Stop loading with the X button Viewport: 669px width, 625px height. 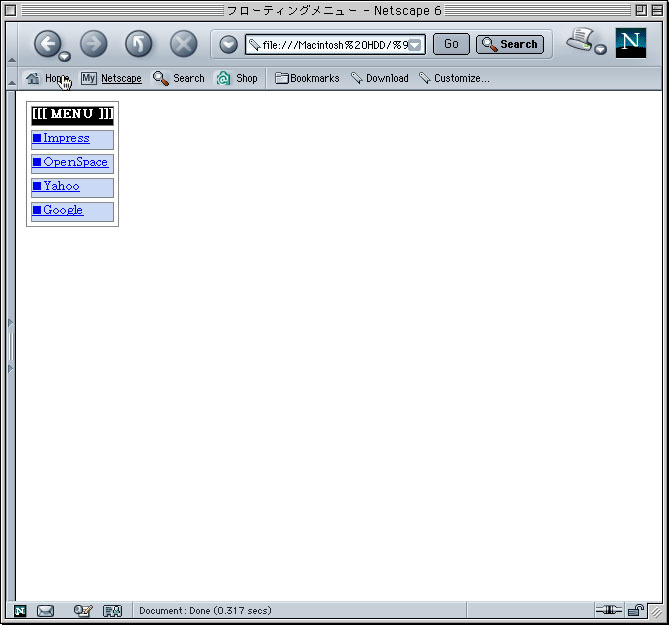[x=183, y=44]
